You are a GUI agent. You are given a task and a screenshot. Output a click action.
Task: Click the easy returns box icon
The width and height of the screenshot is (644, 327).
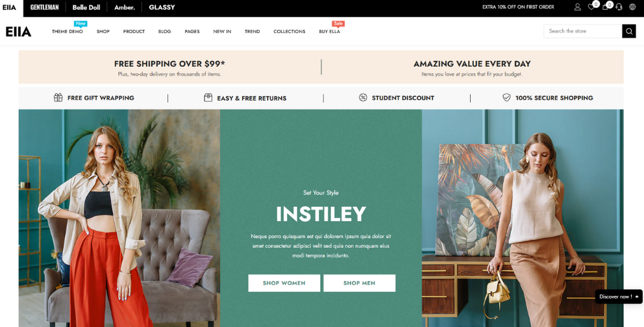click(x=208, y=98)
